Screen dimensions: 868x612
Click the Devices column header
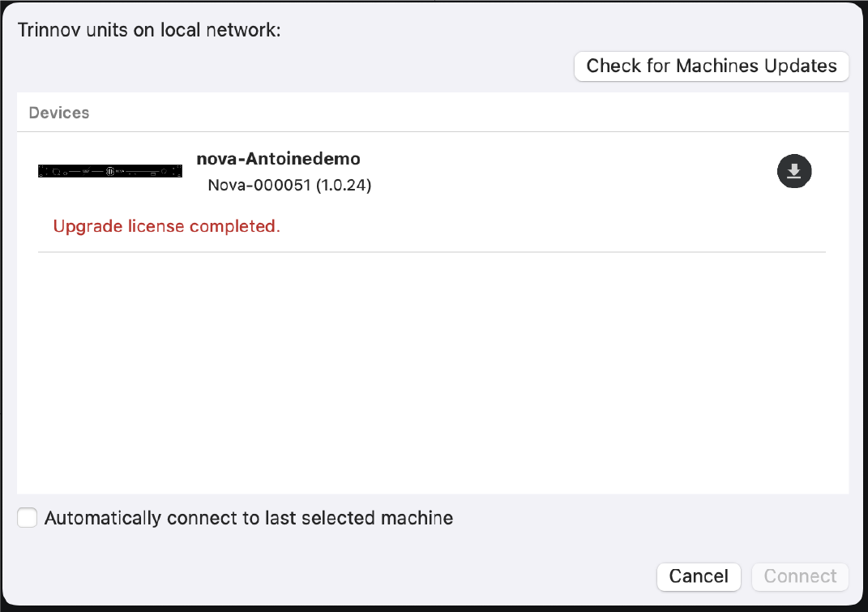pos(59,113)
